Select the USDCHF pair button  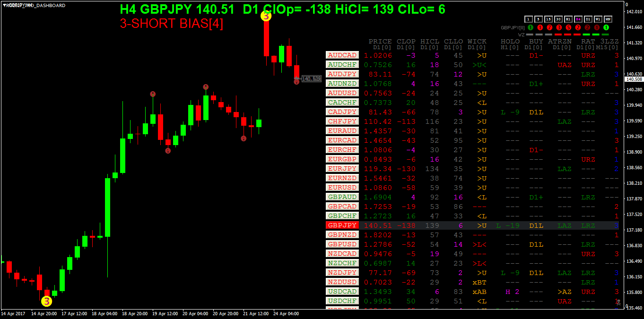pyautogui.click(x=342, y=301)
